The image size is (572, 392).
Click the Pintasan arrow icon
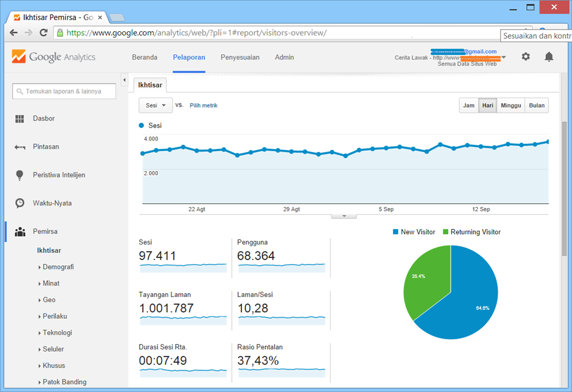coord(20,147)
